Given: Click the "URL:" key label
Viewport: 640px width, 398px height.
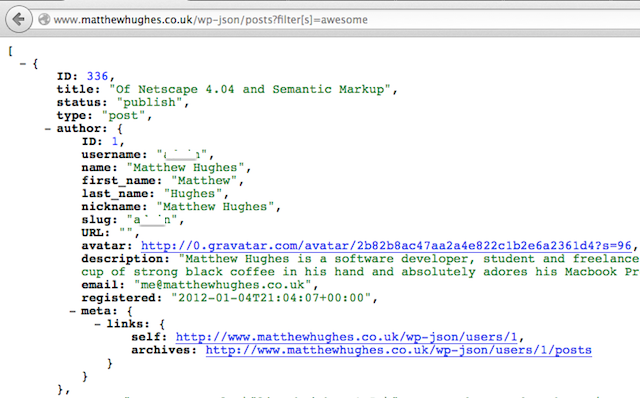Looking at the screenshot, I should click(96, 233).
